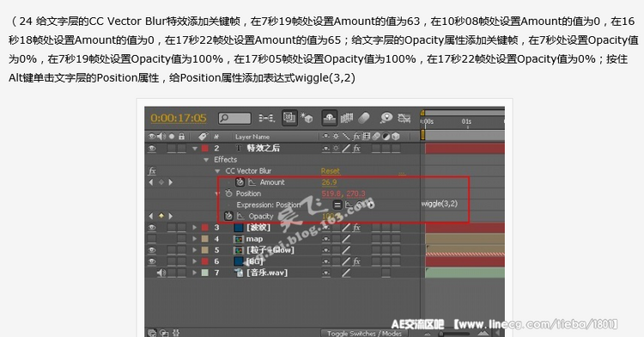Screen dimensions: 644x337
Task: Open the Graph Editor button in toolbar
Action: [x=404, y=119]
